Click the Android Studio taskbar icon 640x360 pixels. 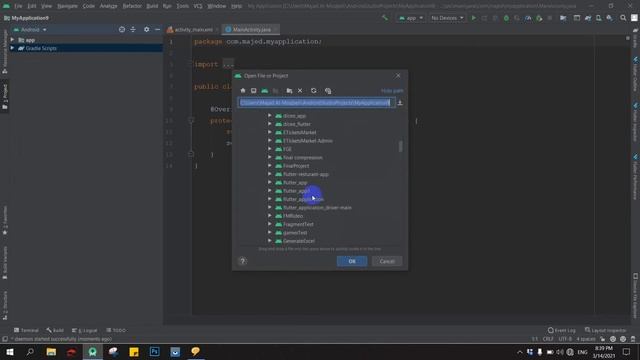coord(93,352)
